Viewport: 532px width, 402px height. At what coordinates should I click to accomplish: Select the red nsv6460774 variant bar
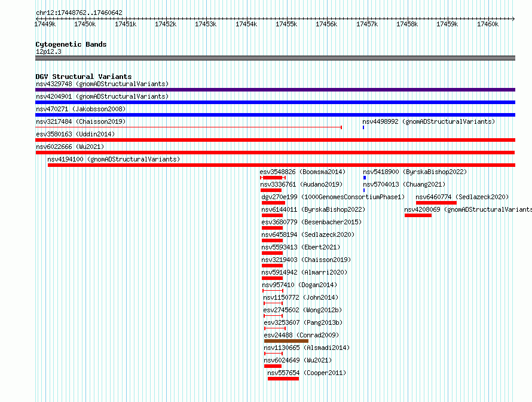tap(436, 203)
